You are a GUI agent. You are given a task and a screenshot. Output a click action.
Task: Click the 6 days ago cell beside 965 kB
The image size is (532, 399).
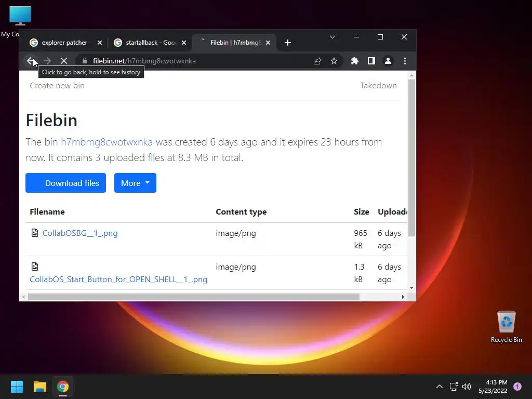(x=389, y=239)
